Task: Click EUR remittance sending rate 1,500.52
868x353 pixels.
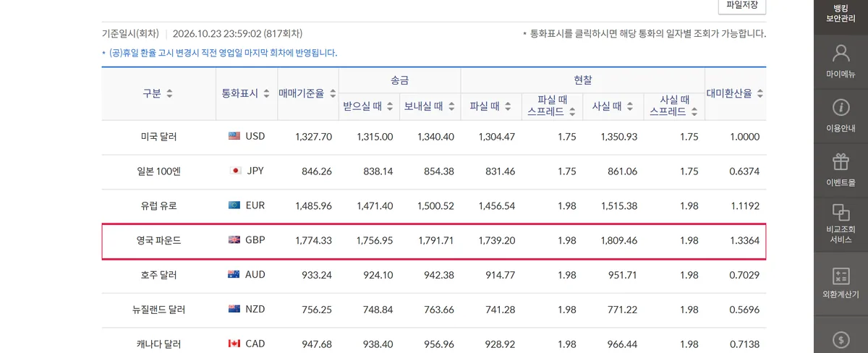Action: click(435, 206)
